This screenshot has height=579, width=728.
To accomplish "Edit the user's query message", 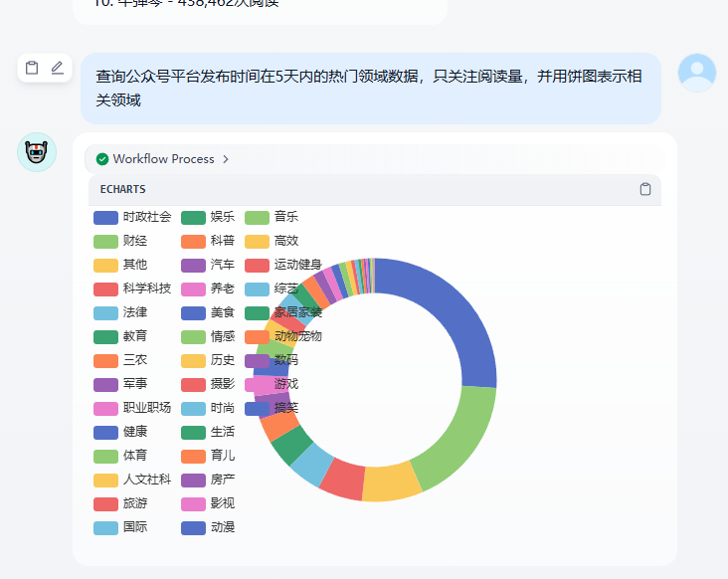I will tap(58, 68).
